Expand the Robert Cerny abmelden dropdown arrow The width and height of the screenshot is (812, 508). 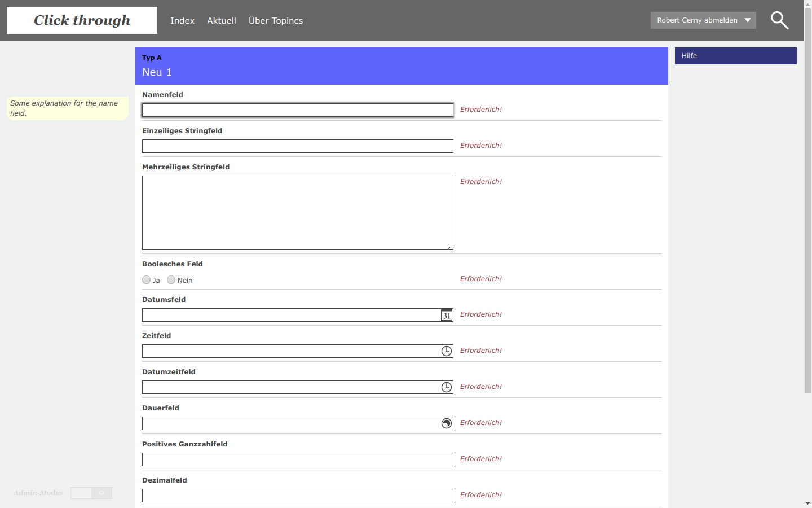point(748,20)
